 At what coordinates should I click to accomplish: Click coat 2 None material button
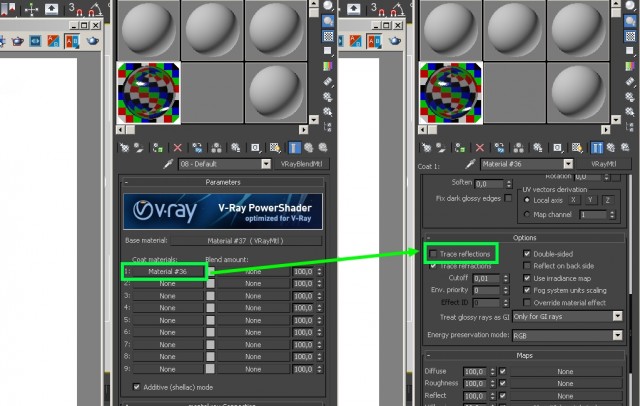click(167, 284)
